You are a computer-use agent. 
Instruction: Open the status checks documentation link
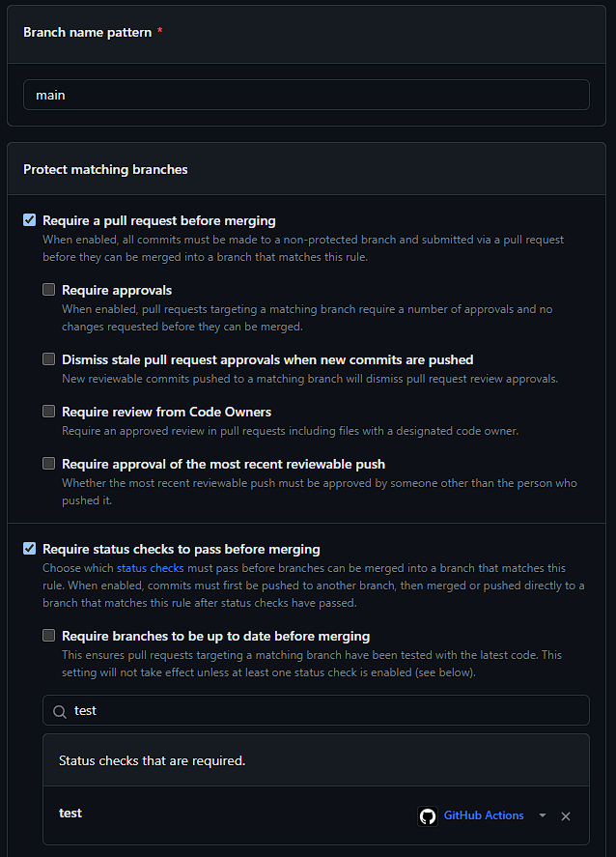[151, 568]
